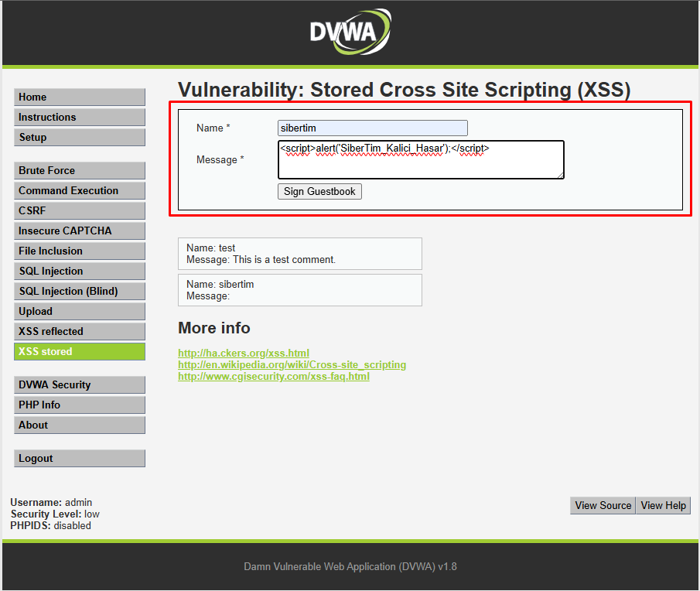This screenshot has width=700, height=591.
Task: Open SQL Injection (Blind) page
Action: pos(80,291)
